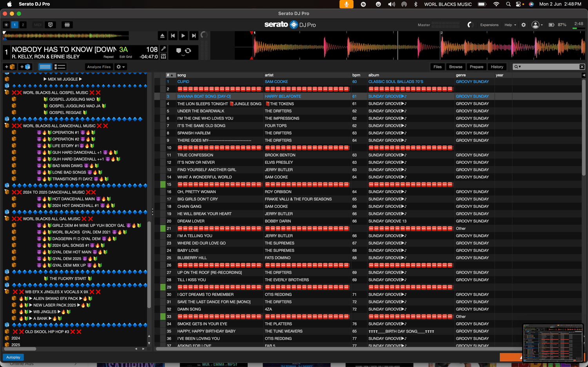Open the Quantize settings icon
Screen dimensions: 588x367
[51, 25]
